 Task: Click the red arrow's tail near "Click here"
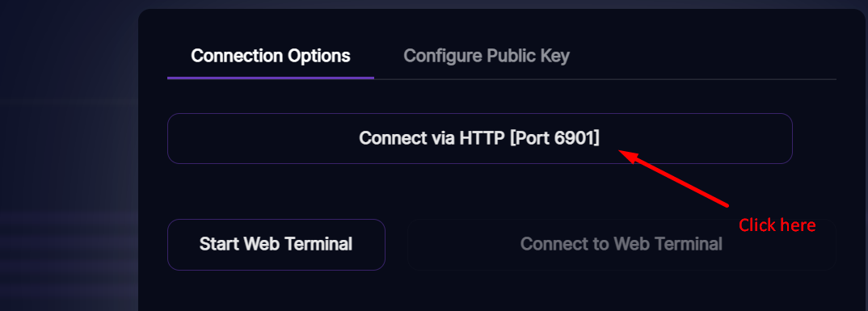pos(727,206)
